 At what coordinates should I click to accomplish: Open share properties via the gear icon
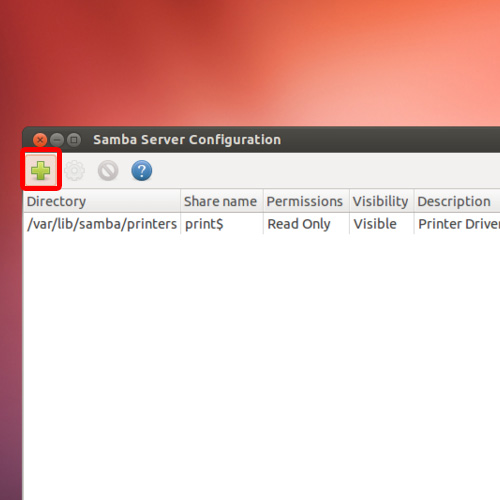click(74, 170)
